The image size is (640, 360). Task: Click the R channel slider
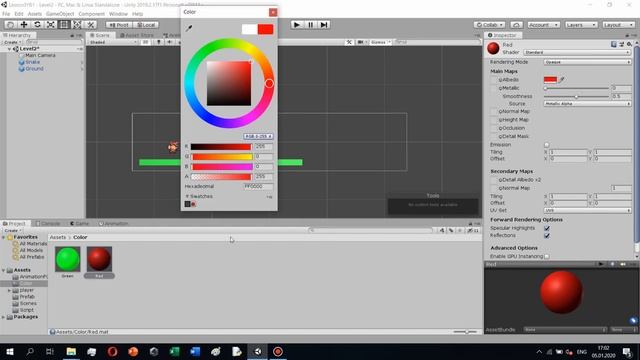(x=221, y=147)
